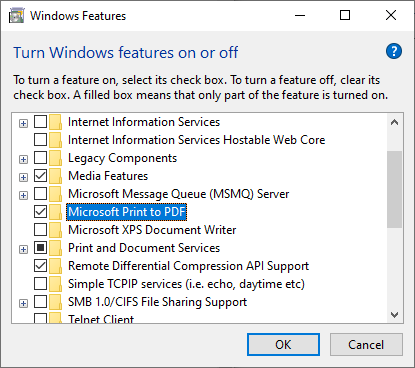Click the Cancel button

366,345
